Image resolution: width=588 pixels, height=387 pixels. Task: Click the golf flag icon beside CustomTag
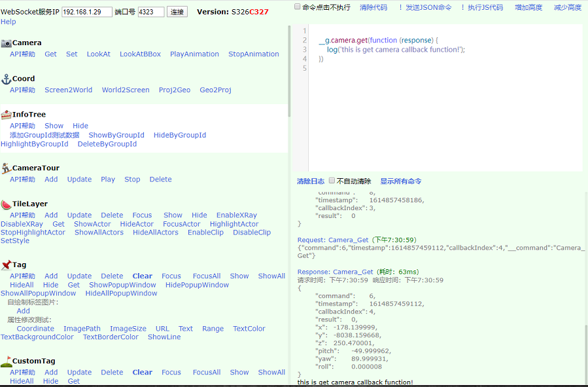(6, 361)
